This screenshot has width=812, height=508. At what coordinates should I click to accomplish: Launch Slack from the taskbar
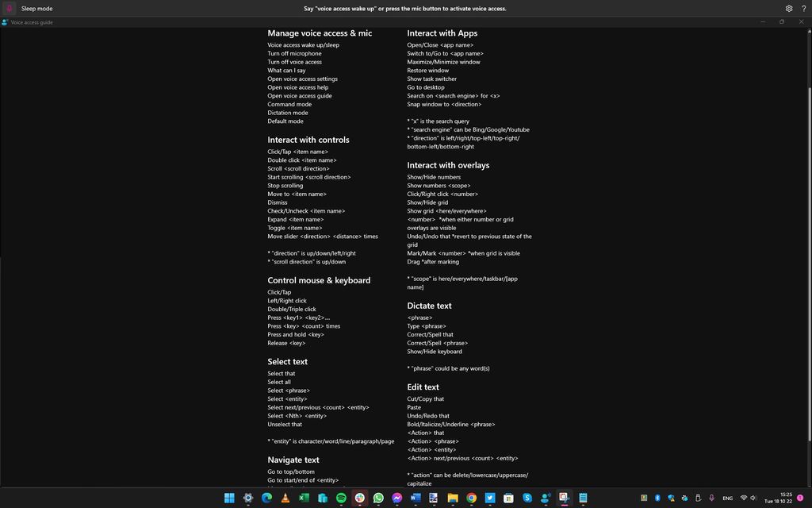[x=362, y=498]
